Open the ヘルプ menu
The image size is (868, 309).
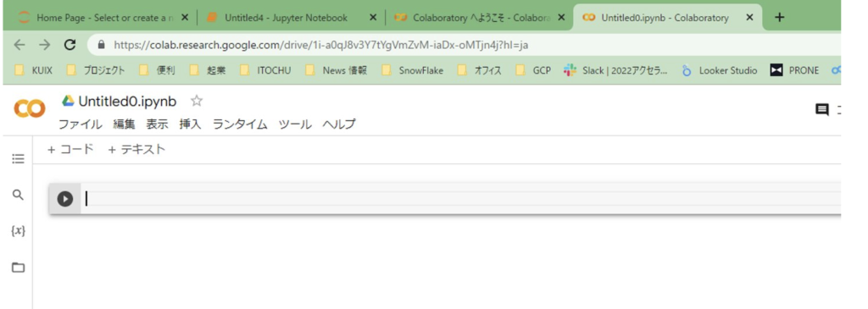pos(339,124)
